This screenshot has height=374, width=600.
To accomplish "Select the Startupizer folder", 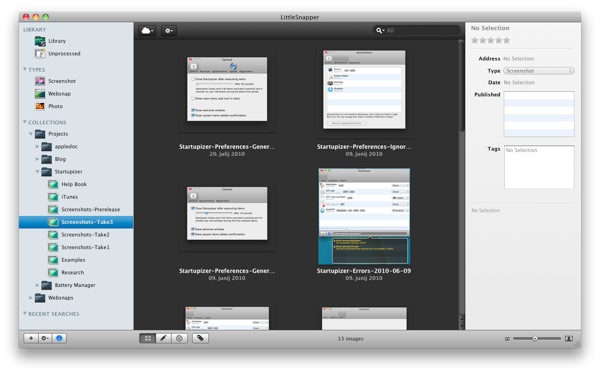I will click(68, 172).
